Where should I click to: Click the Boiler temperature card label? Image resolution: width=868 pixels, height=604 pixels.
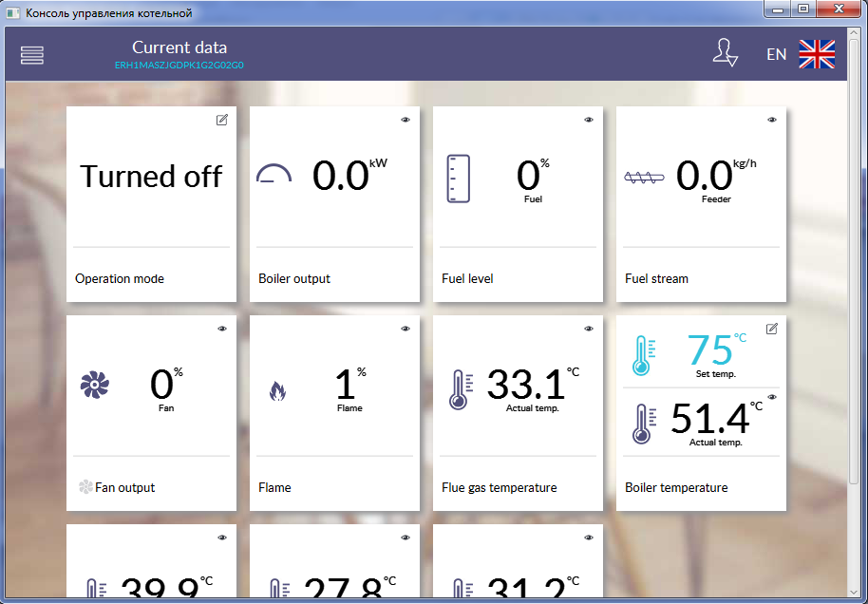tap(676, 487)
